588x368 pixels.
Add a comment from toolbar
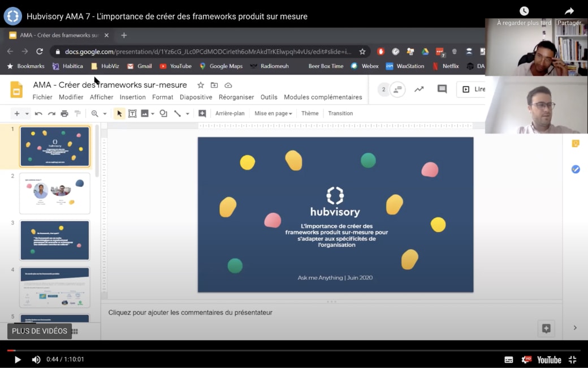tap(202, 113)
